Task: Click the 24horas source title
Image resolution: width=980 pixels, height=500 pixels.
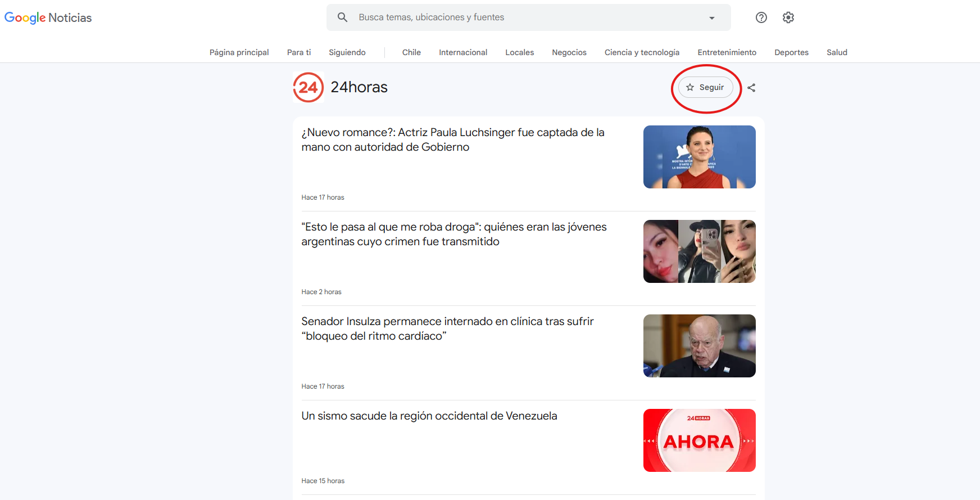Action: click(359, 87)
